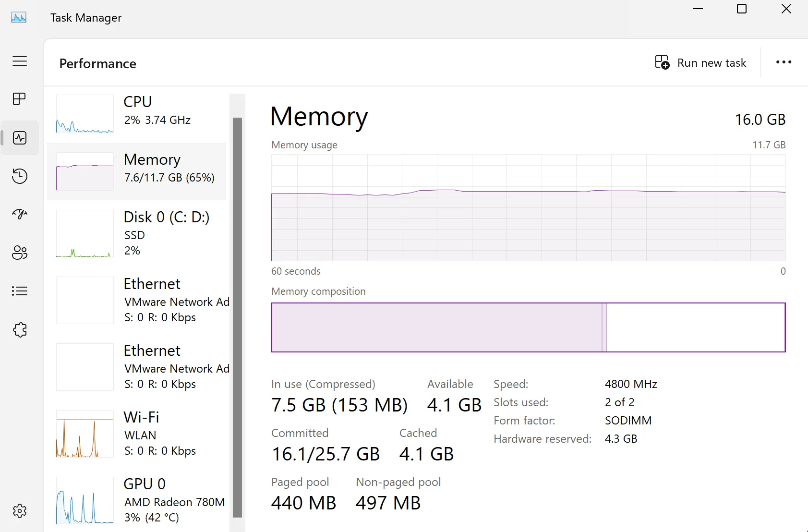Select the Memory performance item

pos(137,171)
